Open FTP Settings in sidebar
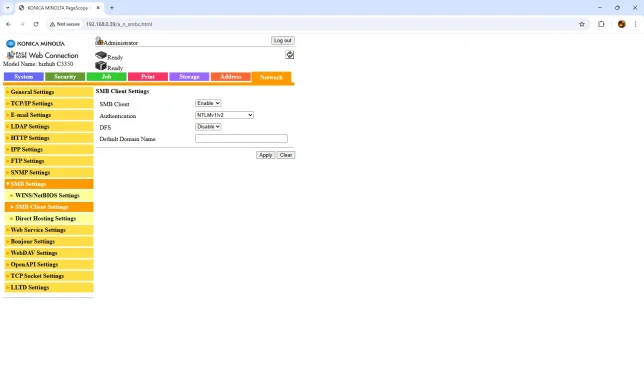 (49, 161)
